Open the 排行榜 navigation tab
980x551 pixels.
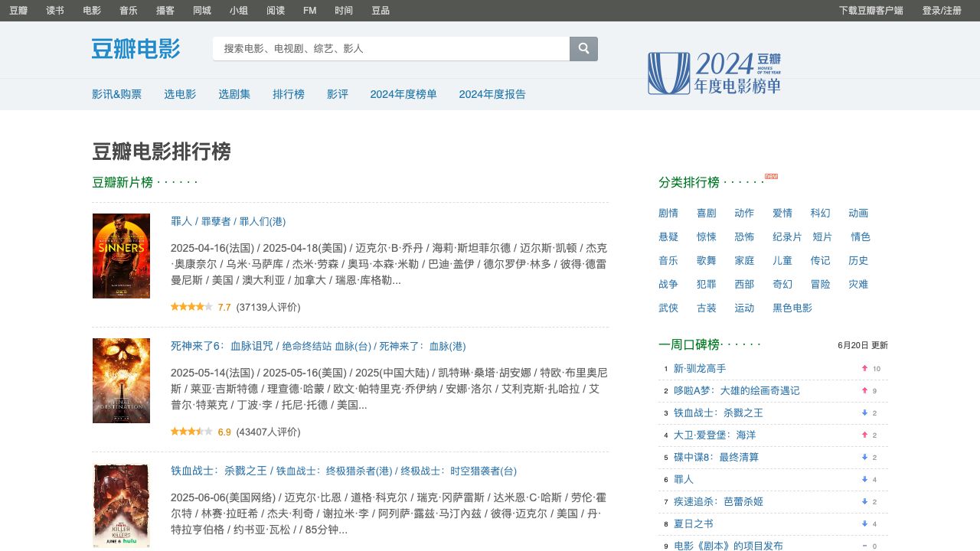(x=289, y=94)
